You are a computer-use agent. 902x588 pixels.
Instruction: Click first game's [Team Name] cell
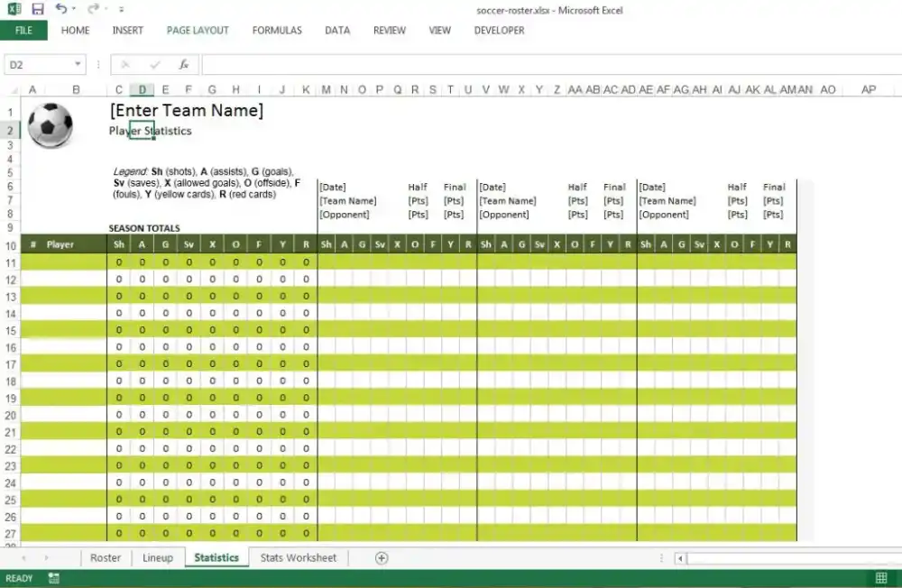(347, 201)
